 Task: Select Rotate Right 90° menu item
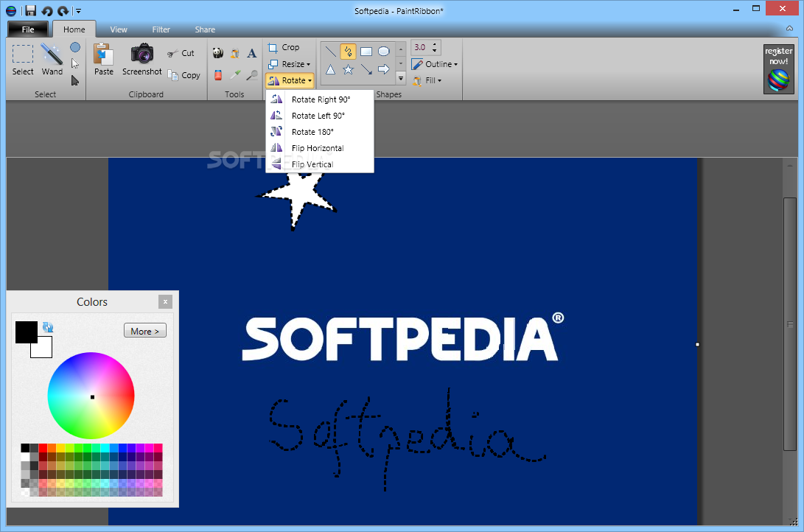click(319, 99)
